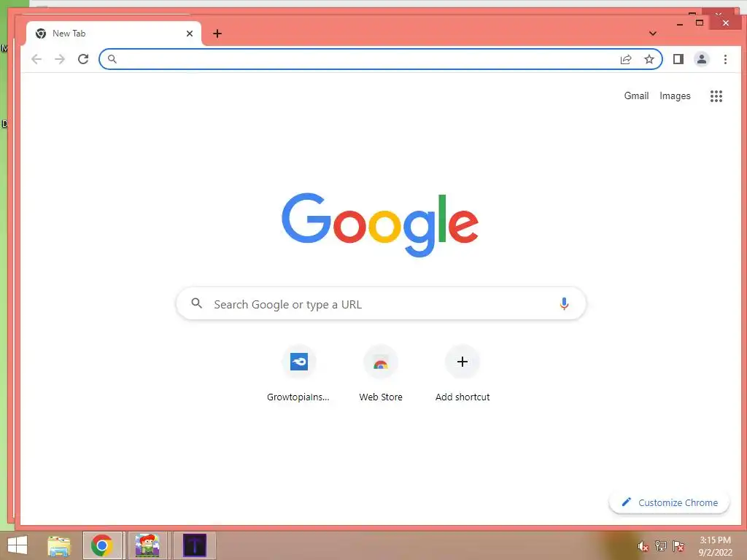This screenshot has height=560, width=747.
Task: Bookmark this tab with the star icon
Action: click(x=649, y=59)
